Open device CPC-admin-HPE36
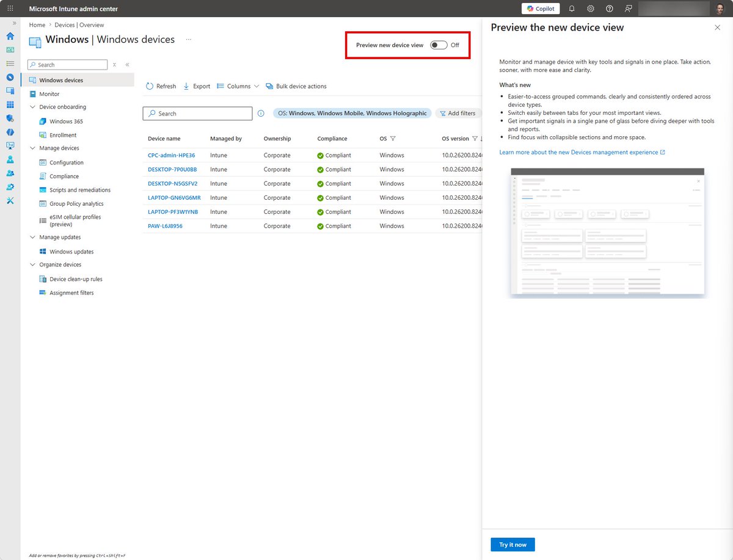 point(172,156)
